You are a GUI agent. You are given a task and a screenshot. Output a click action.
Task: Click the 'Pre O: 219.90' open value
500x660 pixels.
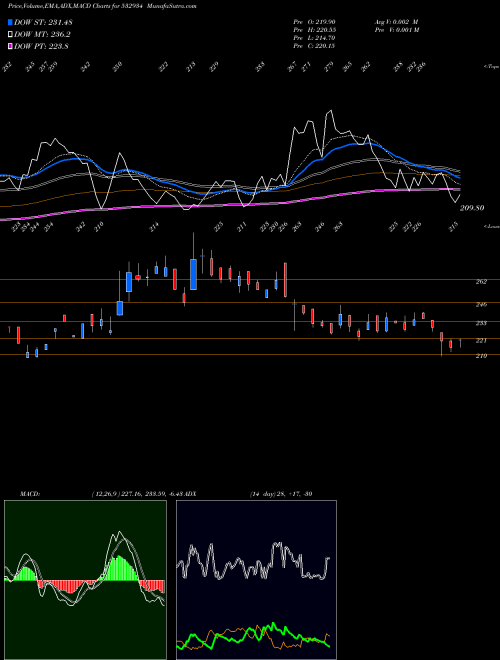[314, 22]
